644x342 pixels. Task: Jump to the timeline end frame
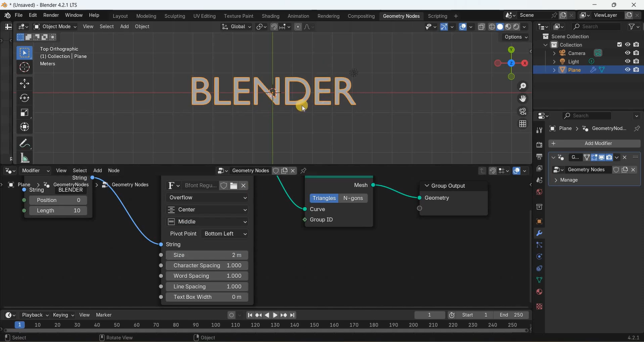[x=292, y=315]
